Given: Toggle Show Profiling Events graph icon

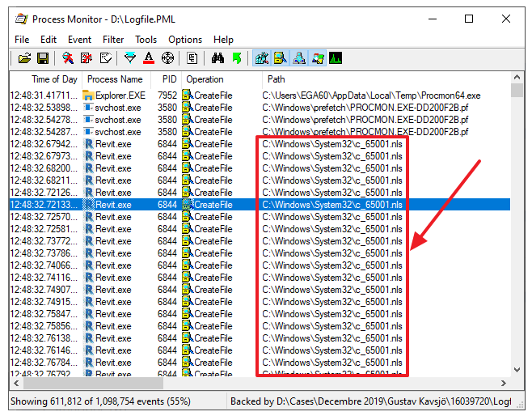Looking at the screenshot, I should click(335, 58).
